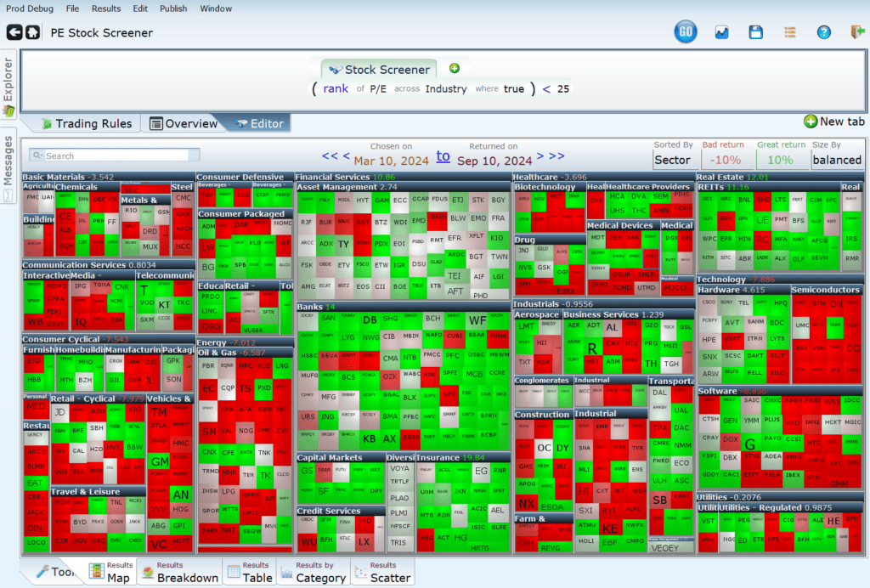Click the Great return 10% green box

point(780,160)
